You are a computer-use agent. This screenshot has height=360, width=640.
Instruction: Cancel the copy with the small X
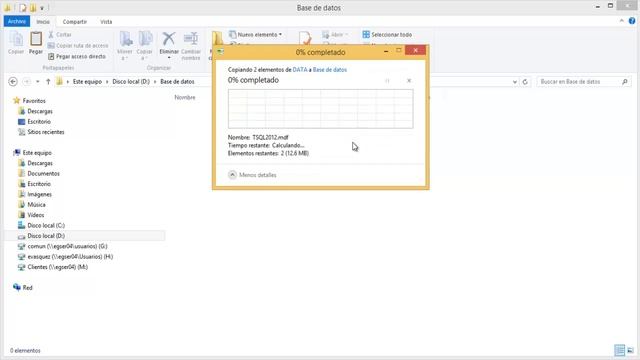pyautogui.click(x=409, y=81)
